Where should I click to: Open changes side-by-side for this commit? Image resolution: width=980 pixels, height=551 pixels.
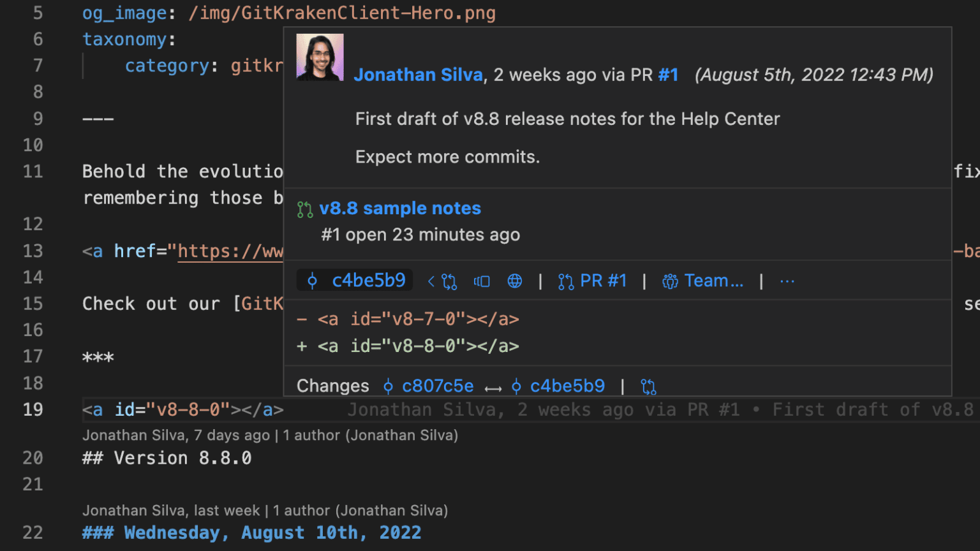coord(482,281)
